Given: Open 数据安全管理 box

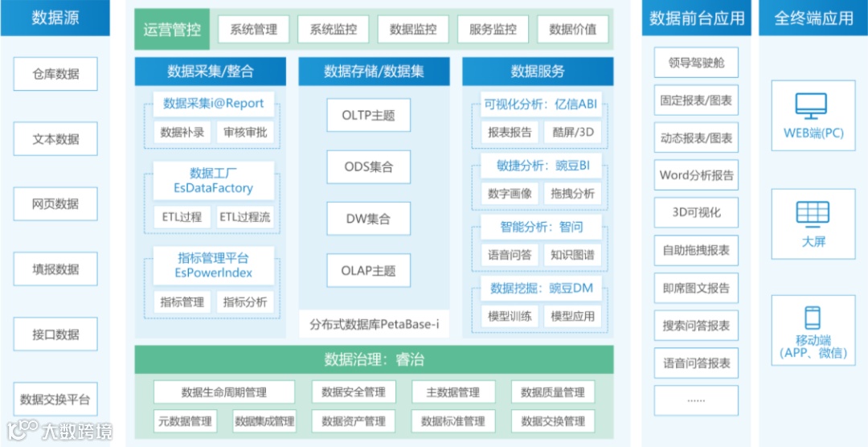Looking at the screenshot, I should click(x=354, y=392).
